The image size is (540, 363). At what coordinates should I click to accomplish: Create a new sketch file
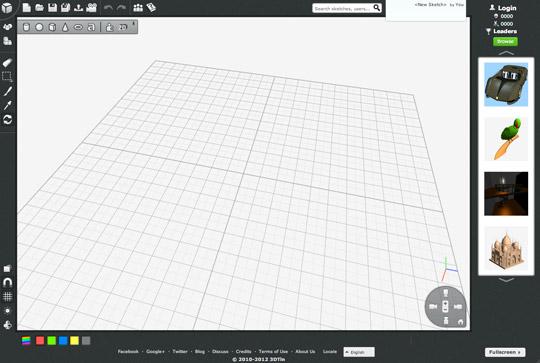(27, 7)
